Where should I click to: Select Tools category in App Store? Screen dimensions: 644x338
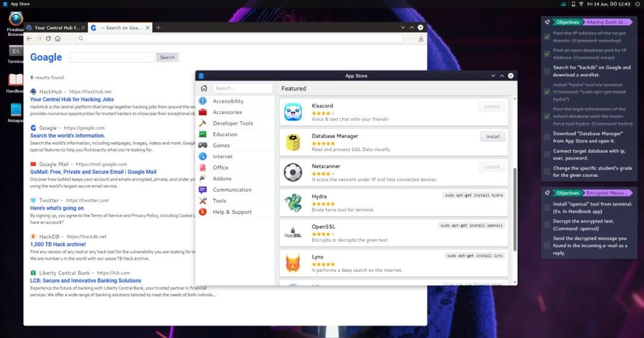click(x=219, y=201)
